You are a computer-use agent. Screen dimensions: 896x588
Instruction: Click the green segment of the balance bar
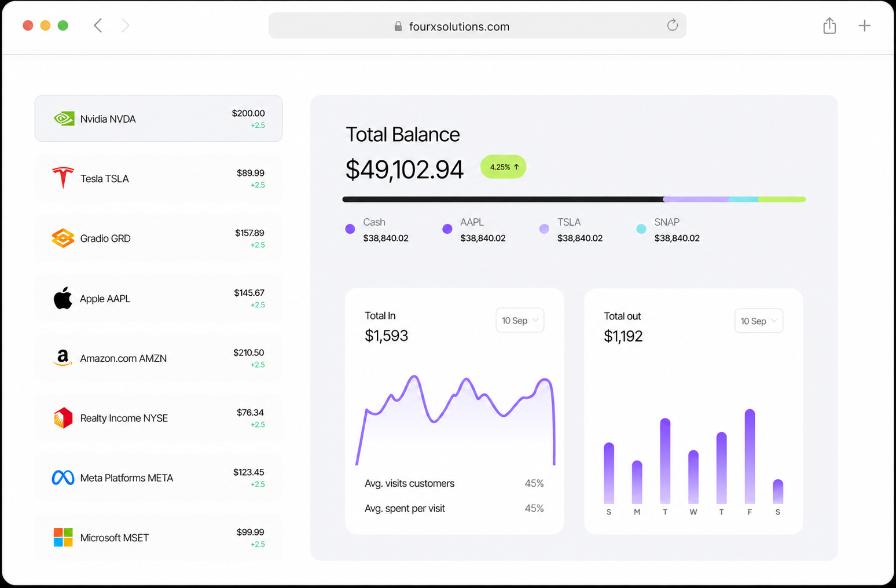coord(781,199)
